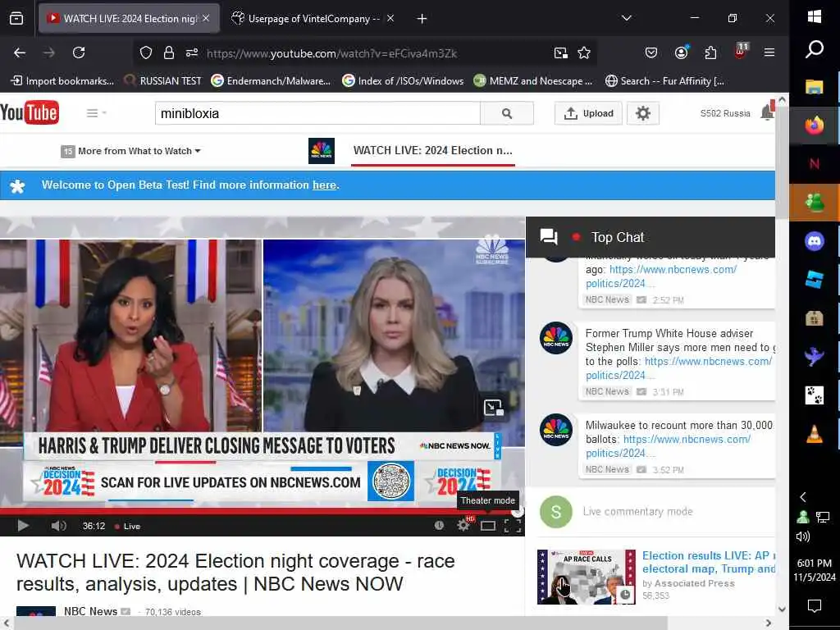Open RUSSIAN TEST bookmark

(x=162, y=81)
